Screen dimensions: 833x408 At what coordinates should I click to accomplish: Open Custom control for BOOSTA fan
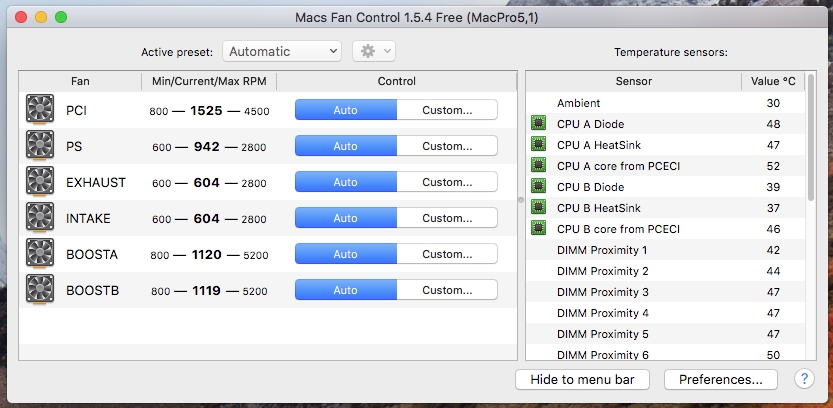click(447, 254)
